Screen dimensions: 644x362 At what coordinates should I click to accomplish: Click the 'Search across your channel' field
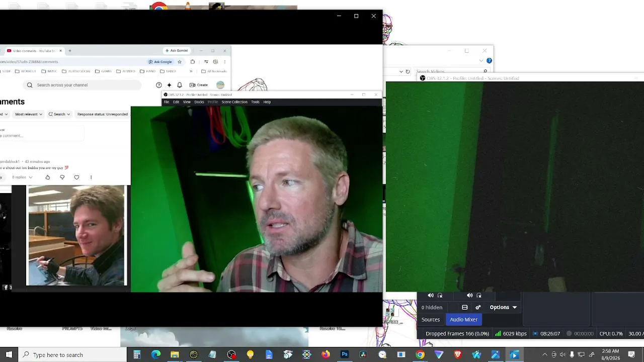82,85
